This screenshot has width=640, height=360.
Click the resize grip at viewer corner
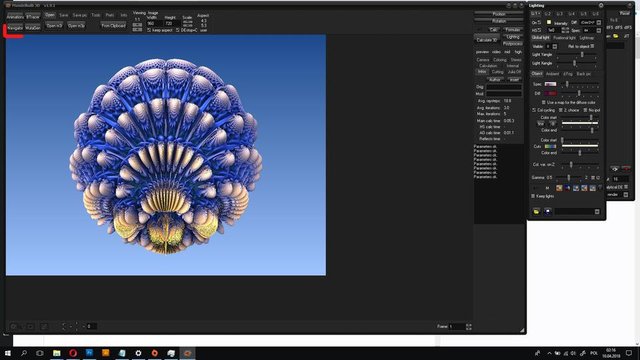tap(522, 330)
